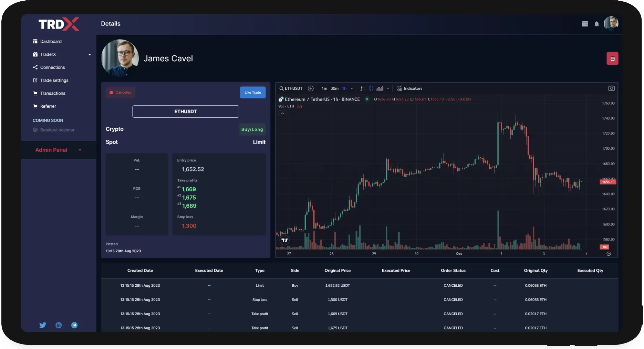The width and height of the screenshot is (644, 349).
Task: Open notifications bell
Action: [596, 24]
